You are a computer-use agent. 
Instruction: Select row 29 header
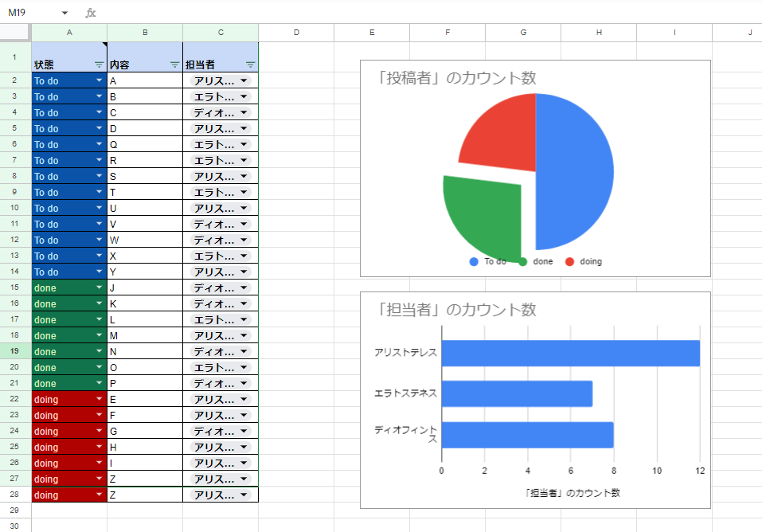pyautogui.click(x=15, y=510)
